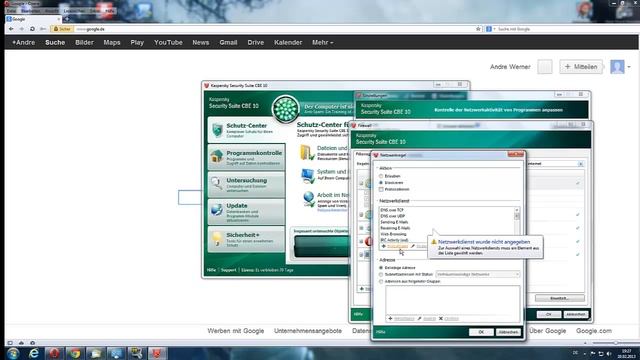Open Werben mit Google link
The width and height of the screenshot is (640, 360).
click(x=236, y=331)
